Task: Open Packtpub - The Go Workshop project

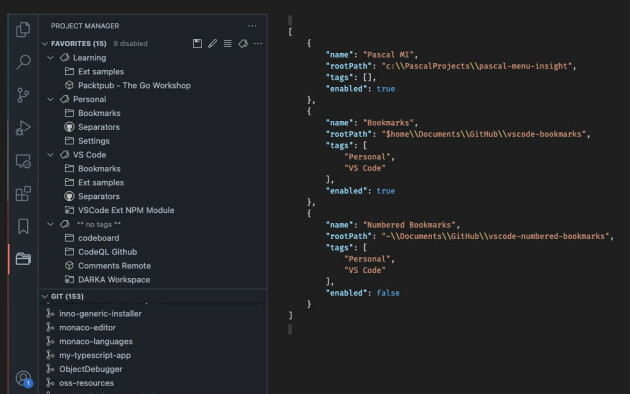Action: pos(134,85)
